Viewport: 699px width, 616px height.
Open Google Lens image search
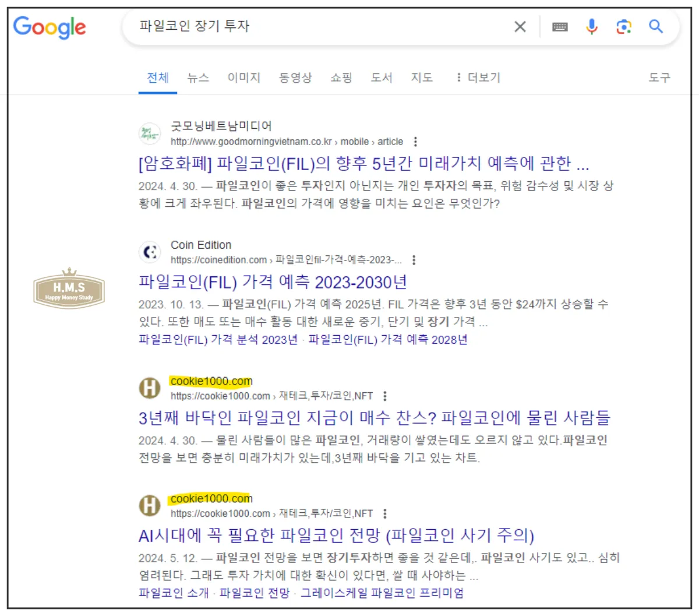(x=624, y=26)
